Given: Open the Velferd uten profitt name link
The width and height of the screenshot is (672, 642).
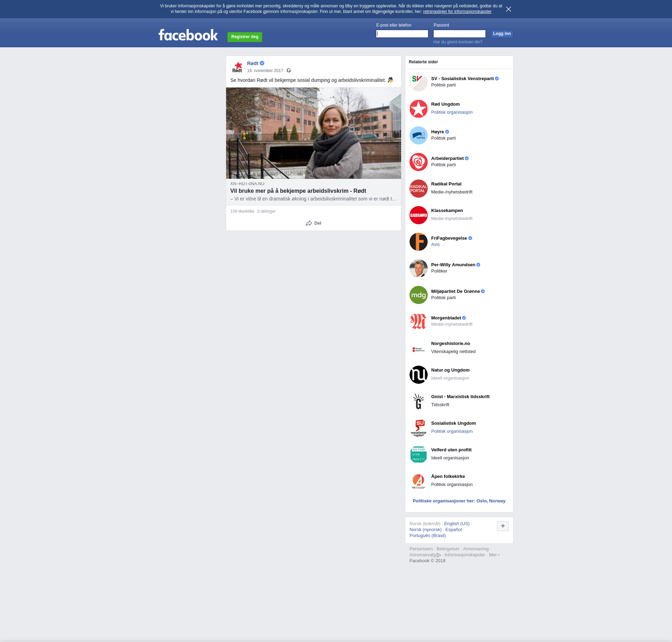Looking at the screenshot, I should click(451, 450).
